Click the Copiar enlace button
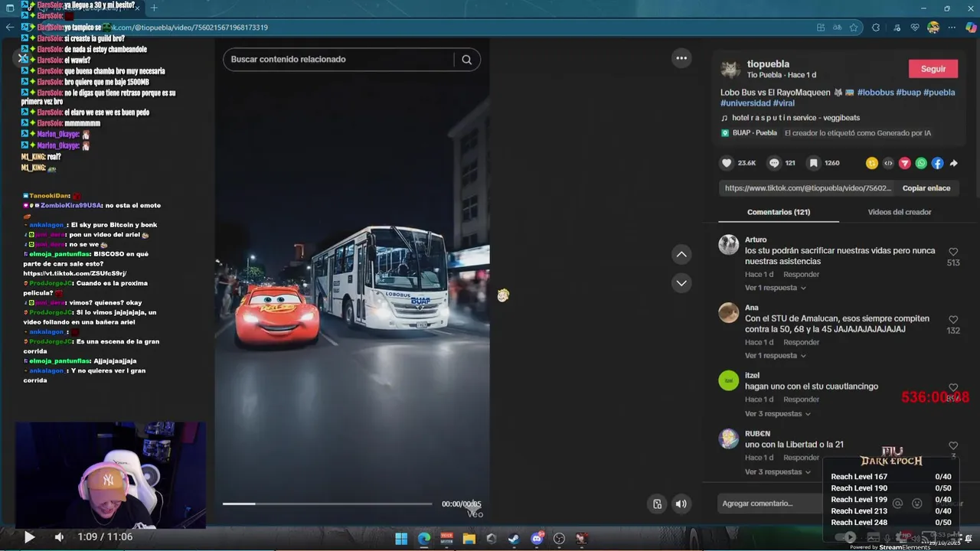 coord(926,187)
